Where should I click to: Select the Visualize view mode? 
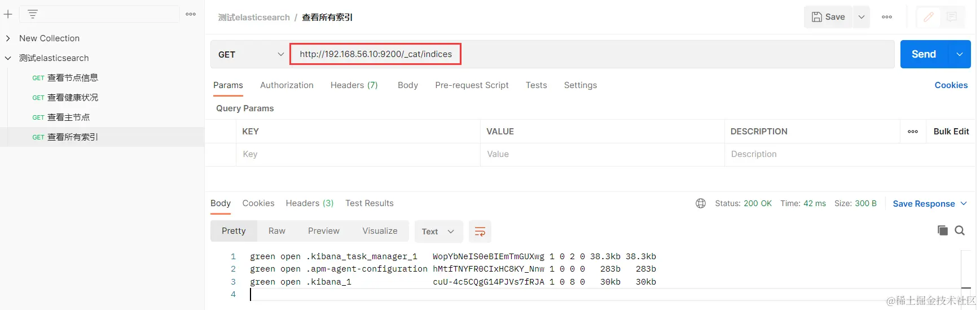380,231
